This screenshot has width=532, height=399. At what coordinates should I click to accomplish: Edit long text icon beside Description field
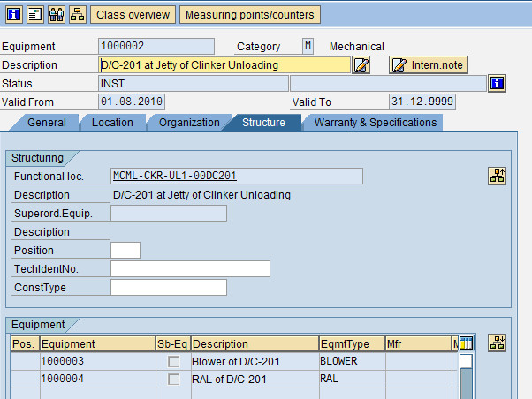(x=361, y=64)
